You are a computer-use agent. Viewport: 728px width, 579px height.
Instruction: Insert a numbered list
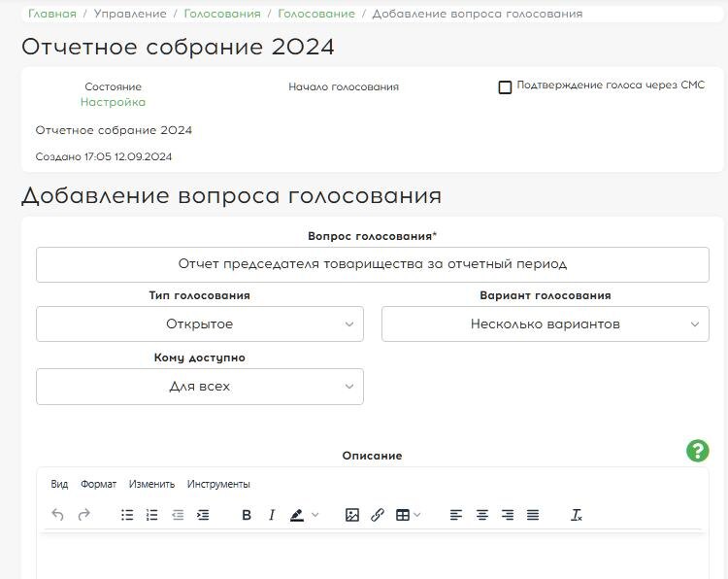point(151,515)
